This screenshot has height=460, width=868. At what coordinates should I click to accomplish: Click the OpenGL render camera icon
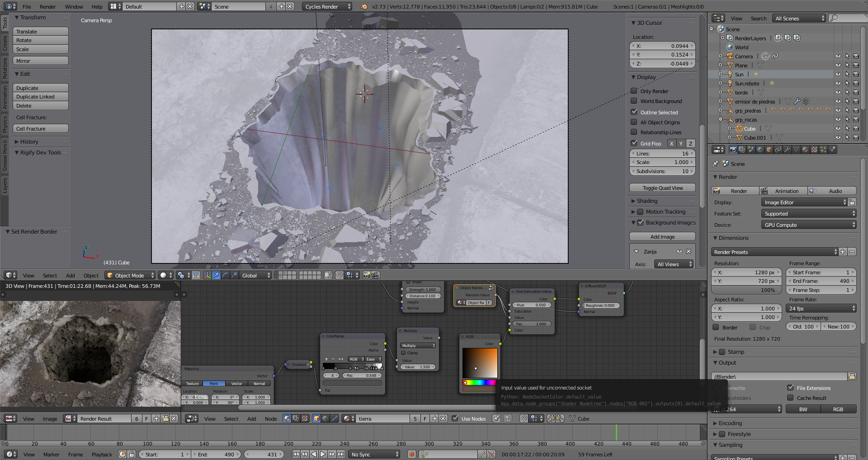(366, 275)
